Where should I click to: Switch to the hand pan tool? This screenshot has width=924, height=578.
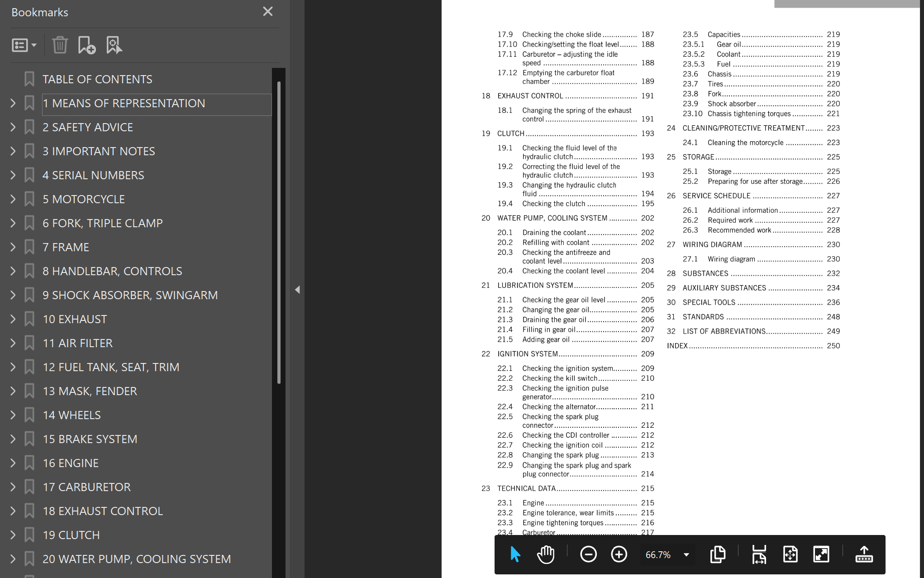(x=546, y=554)
